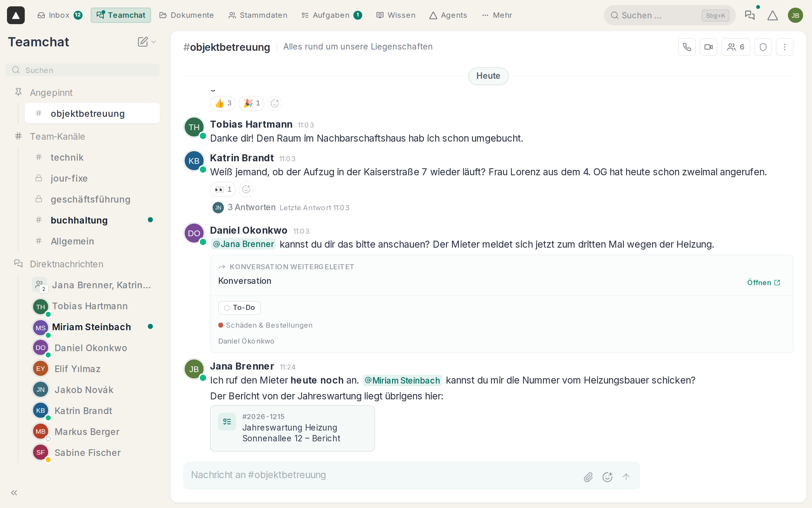This screenshot has width=812, height=508.
Task: Add a reaction next to the party emoji
Action: coord(274,103)
